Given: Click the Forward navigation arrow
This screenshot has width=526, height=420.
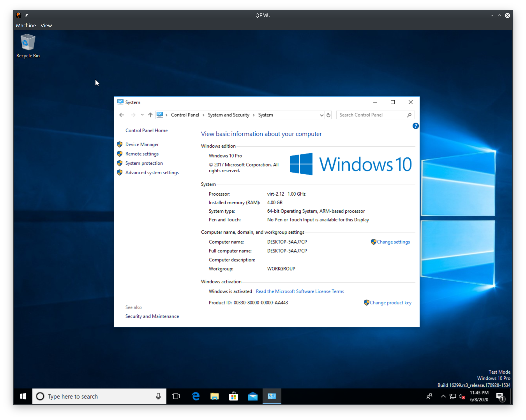Looking at the screenshot, I should point(133,115).
